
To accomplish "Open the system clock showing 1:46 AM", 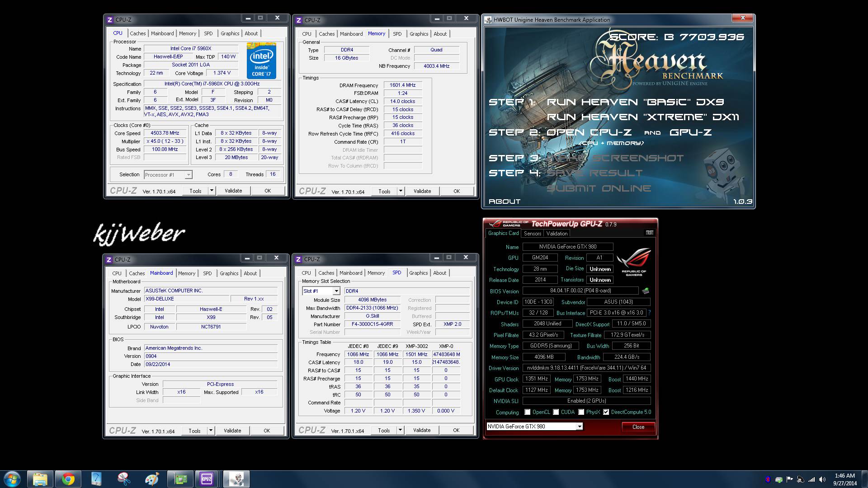I will click(x=844, y=479).
